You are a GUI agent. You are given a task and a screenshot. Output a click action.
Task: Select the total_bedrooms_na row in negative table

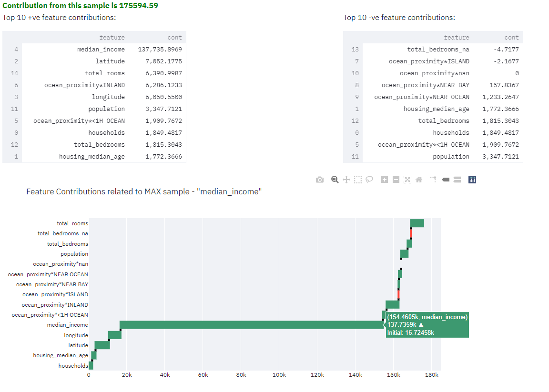(438, 50)
